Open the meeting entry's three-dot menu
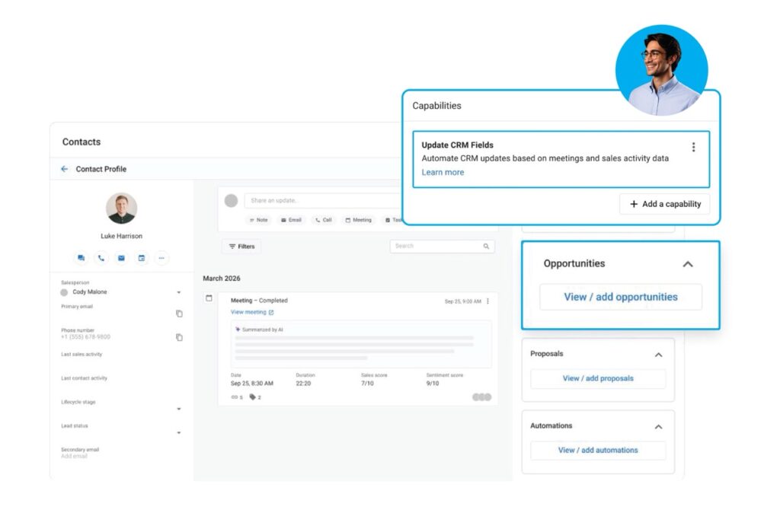 pos(488,301)
